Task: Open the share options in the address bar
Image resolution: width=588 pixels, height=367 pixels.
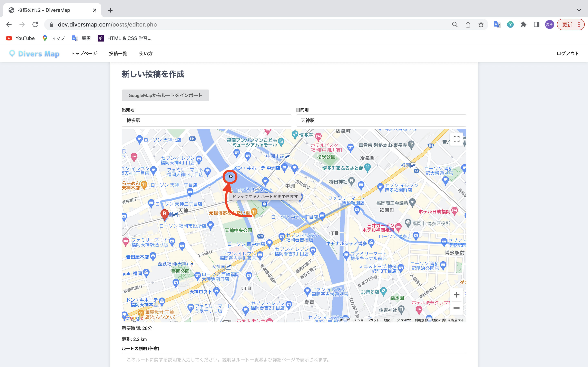Action: (x=468, y=24)
